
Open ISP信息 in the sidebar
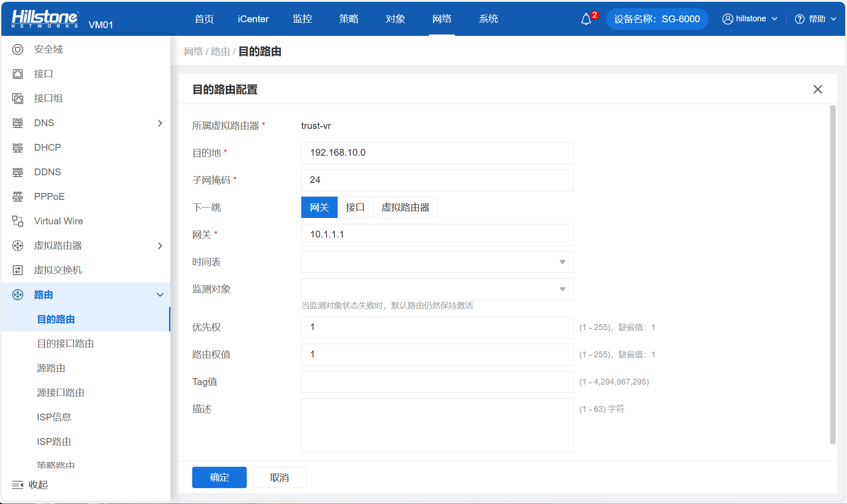pos(54,417)
